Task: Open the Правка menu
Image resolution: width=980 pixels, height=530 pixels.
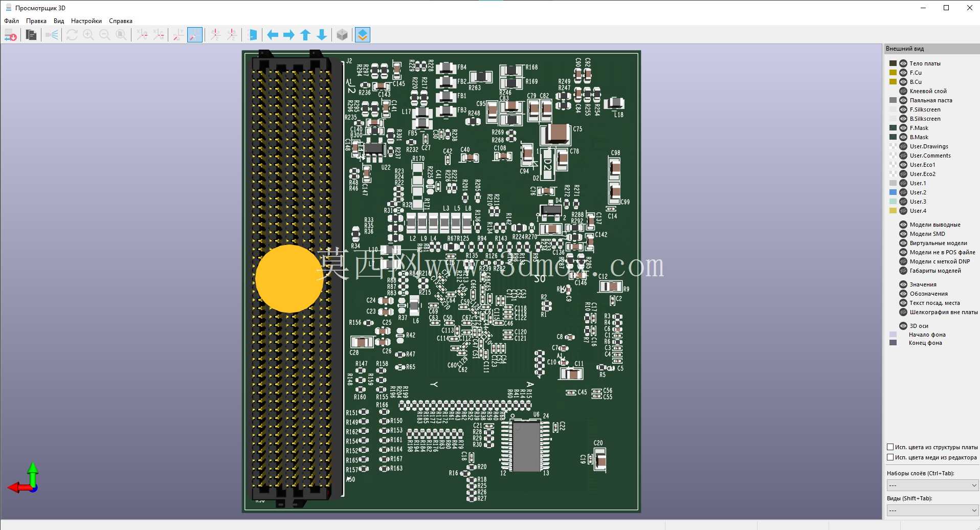Action: point(36,21)
